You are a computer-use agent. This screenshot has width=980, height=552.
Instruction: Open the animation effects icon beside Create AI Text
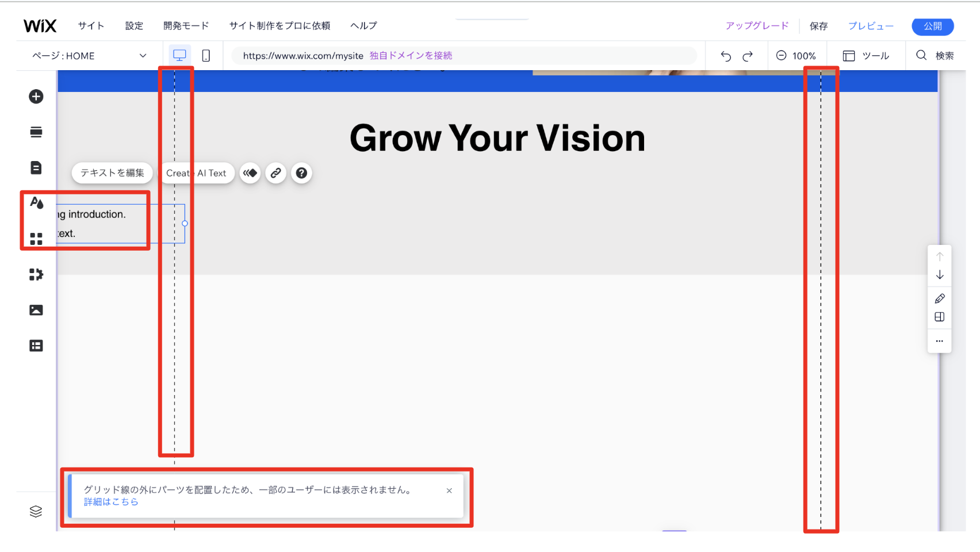click(x=250, y=172)
